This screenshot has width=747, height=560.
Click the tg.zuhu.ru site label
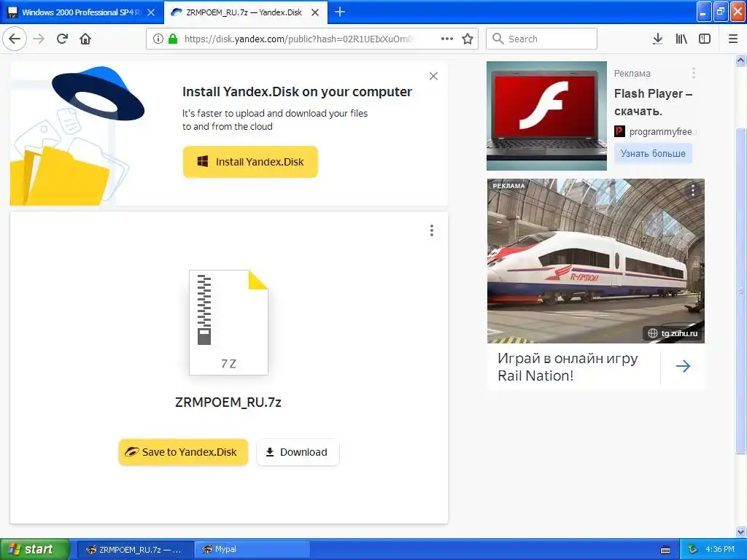pos(673,333)
